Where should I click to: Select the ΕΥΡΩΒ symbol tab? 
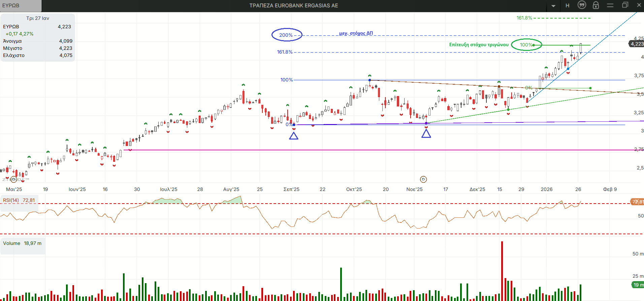point(20,5)
